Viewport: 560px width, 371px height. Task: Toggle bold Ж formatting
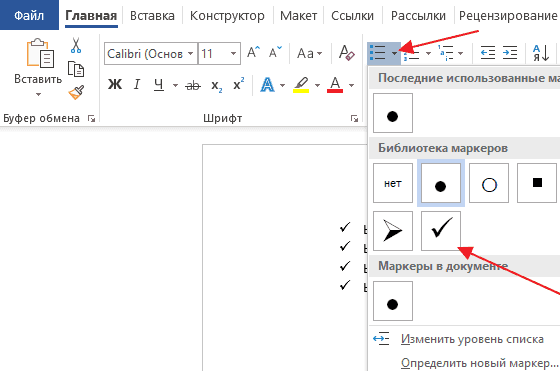115,85
